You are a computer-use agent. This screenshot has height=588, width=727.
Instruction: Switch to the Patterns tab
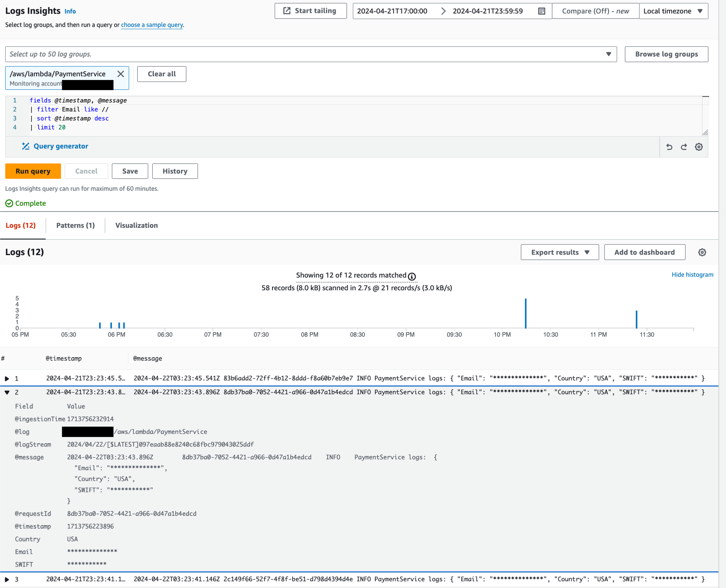point(75,225)
